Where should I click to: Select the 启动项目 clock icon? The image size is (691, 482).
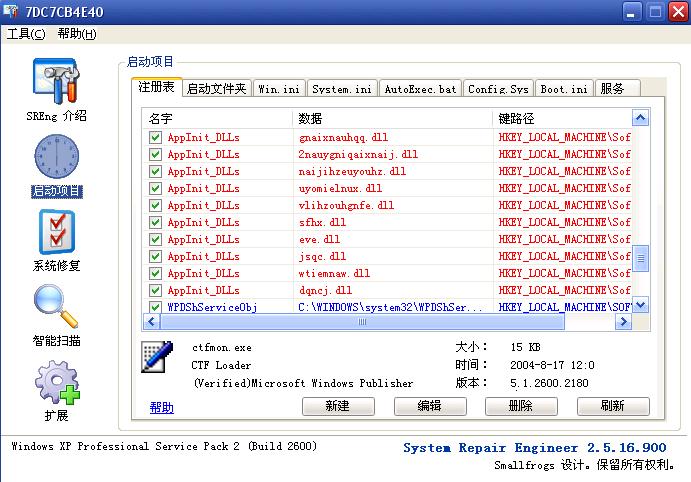coord(56,157)
